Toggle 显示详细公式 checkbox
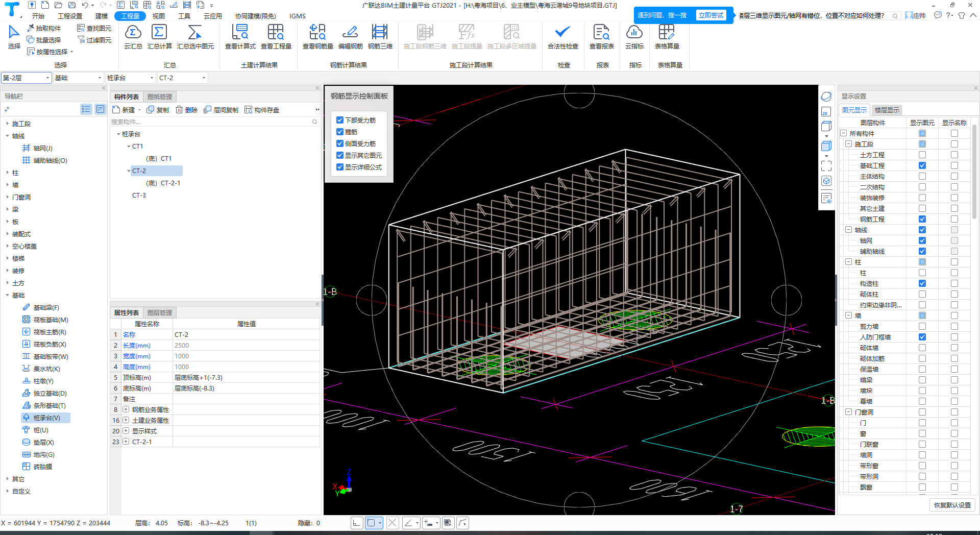The height and width of the screenshot is (535, 980). coord(340,167)
